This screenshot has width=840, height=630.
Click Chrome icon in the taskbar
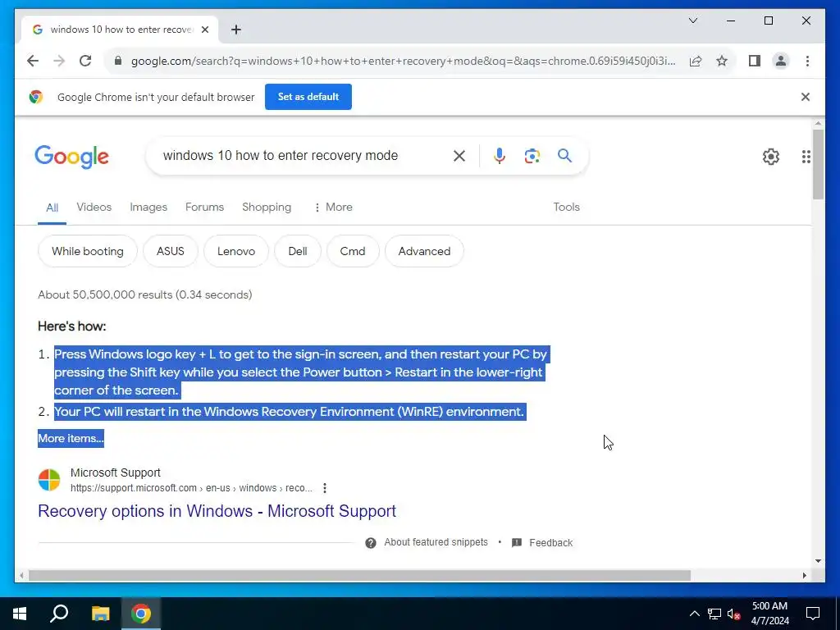pyautogui.click(x=141, y=614)
